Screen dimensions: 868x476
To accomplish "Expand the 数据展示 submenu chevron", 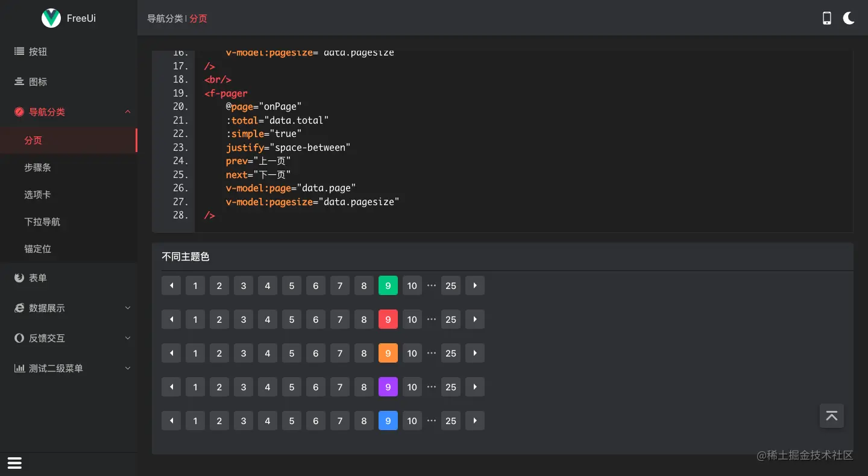I will (x=128, y=308).
